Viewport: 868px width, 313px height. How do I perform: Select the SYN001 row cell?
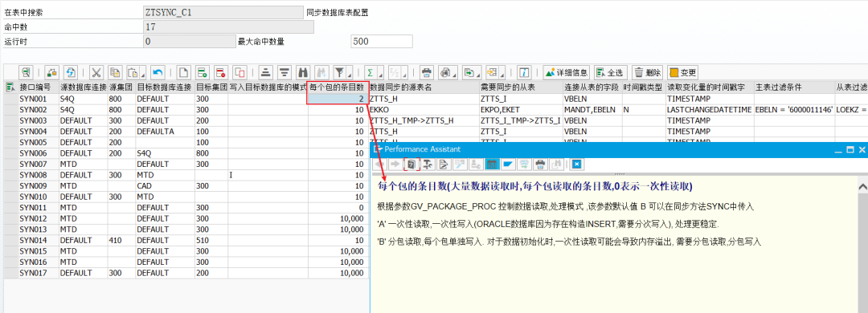coord(39,99)
